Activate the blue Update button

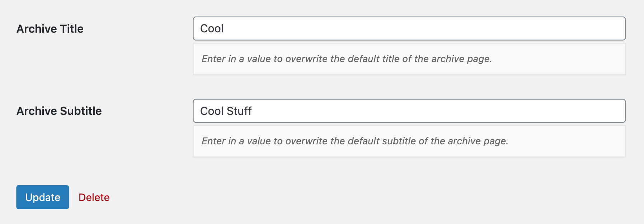[42, 197]
